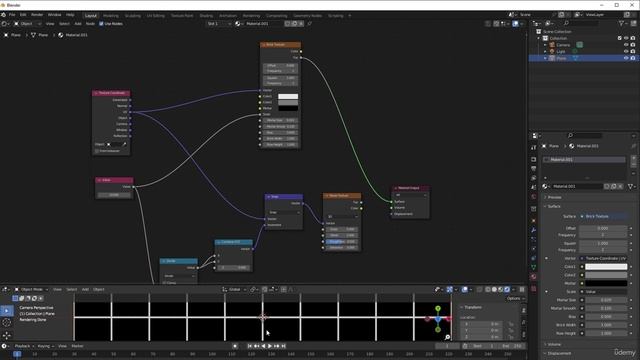Open the timeline Playback menu
The height and width of the screenshot is (360, 640).
click(x=24, y=346)
